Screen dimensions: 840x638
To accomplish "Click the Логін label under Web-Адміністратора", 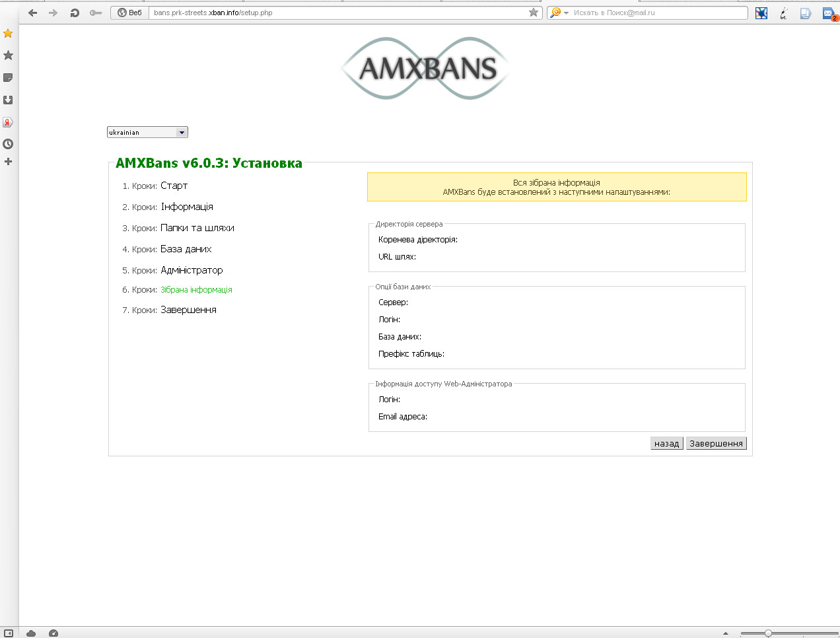I will pos(389,400).
